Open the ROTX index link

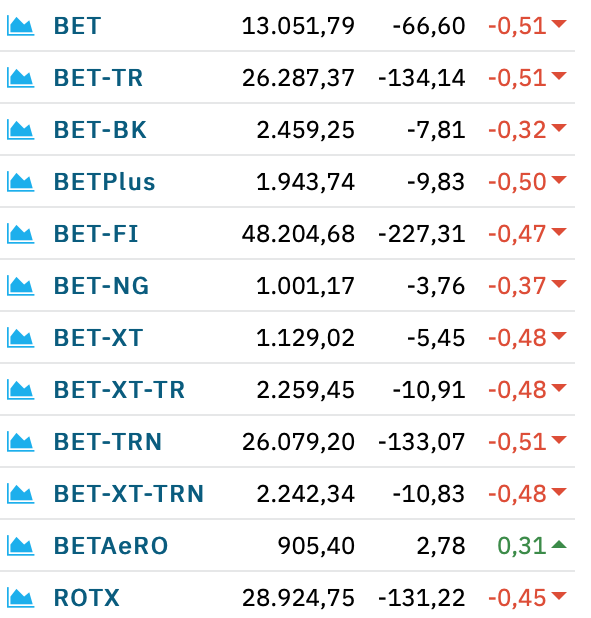(87, 598)
